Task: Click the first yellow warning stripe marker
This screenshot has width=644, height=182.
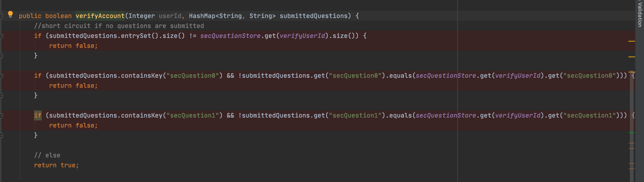Action: pos(631,41)
